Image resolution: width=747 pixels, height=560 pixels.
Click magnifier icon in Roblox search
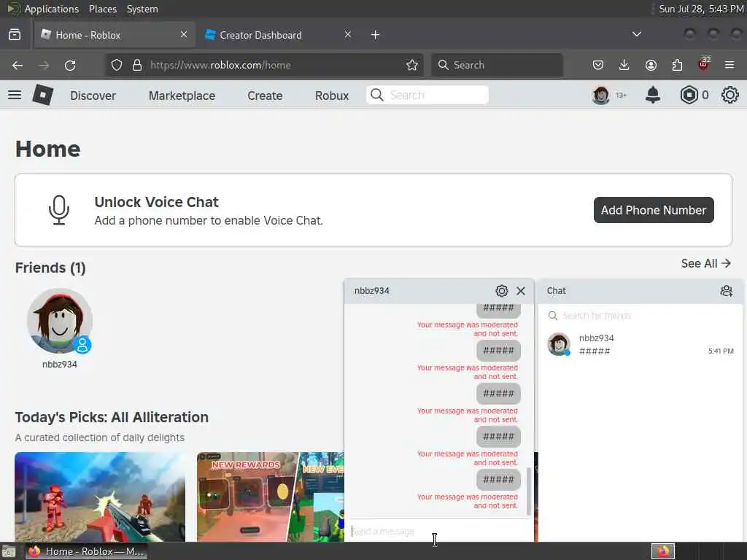377,96
